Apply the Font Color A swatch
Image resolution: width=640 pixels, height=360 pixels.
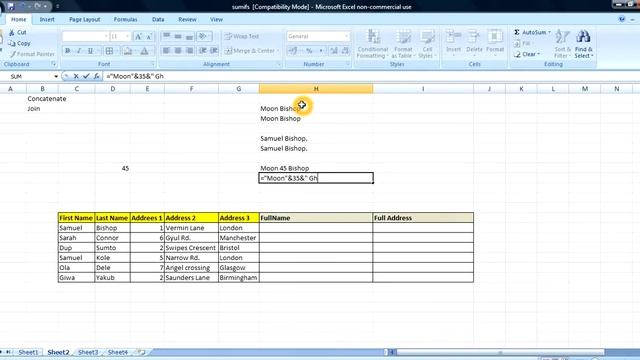click(144, 51)
